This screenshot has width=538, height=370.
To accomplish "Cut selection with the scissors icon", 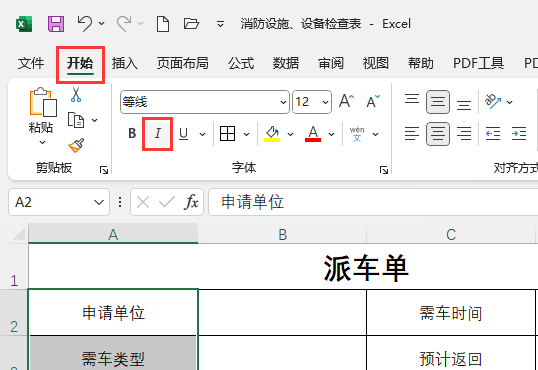I will [x=76, y=94].
